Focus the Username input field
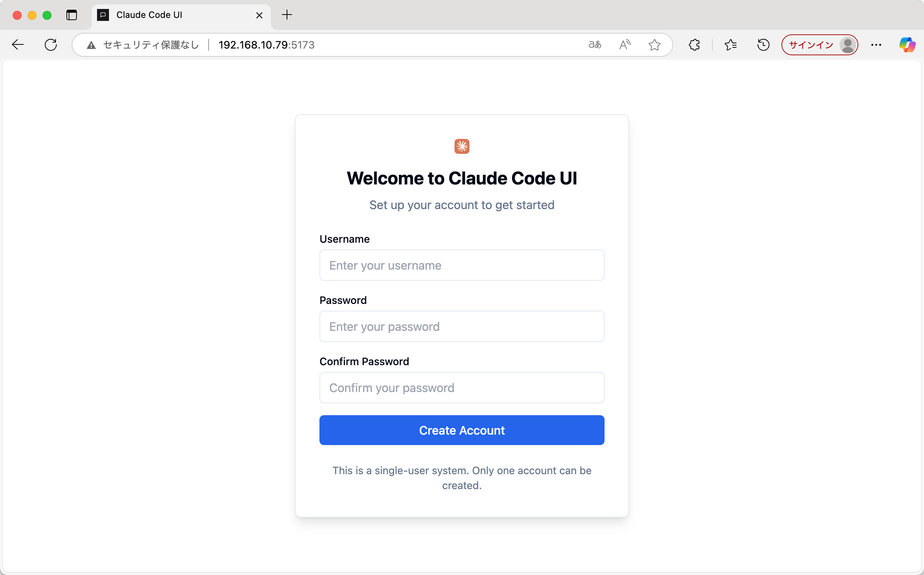The height and width of the screenshot is (575, 924). click(462, 265)
